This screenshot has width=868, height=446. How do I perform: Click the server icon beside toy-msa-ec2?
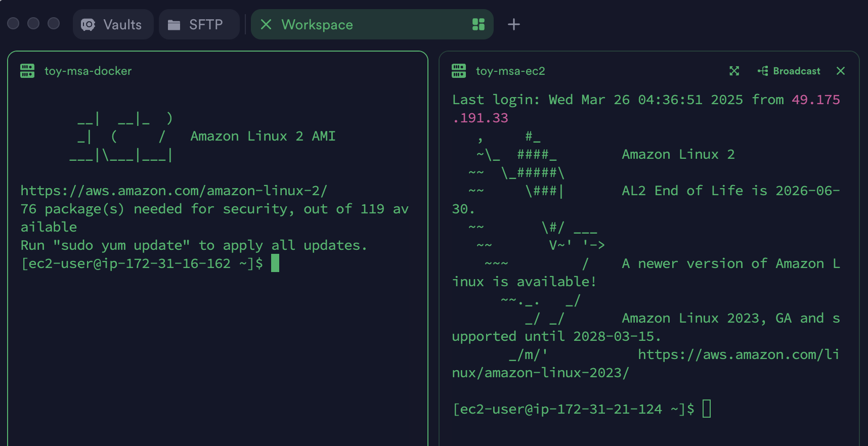tap(459, 71)
